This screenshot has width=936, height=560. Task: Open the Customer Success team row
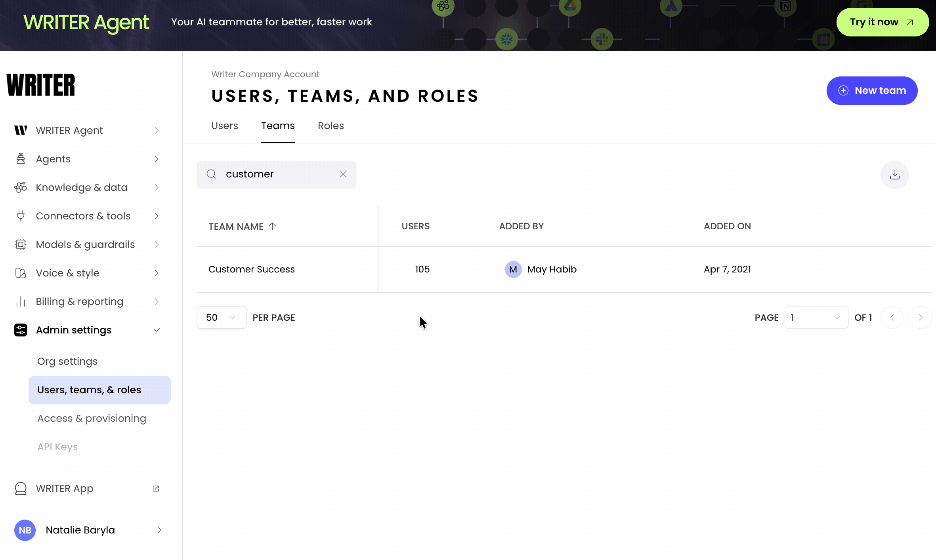(x=252, y=269)
